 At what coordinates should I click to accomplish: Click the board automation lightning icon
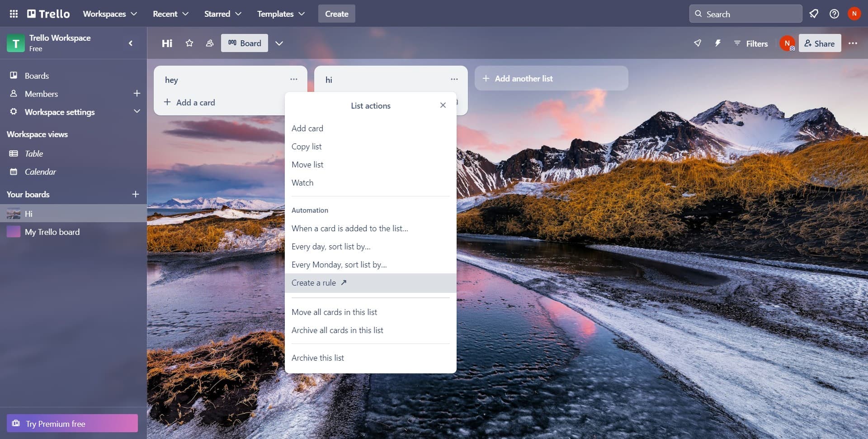[x=717, y=43]
